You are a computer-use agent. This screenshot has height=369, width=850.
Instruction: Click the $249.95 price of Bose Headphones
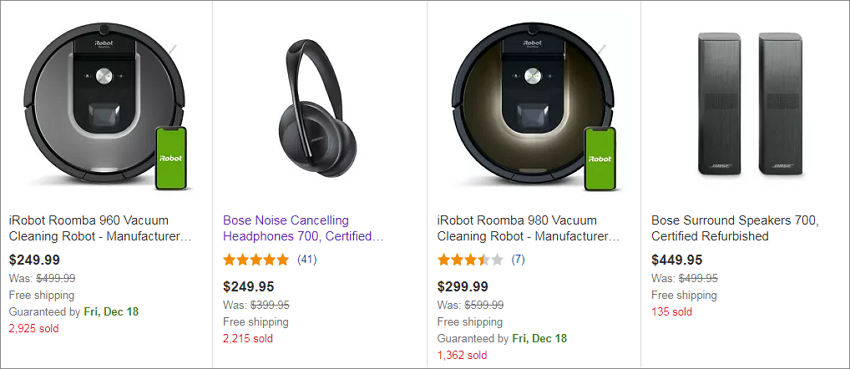[249, 286]
